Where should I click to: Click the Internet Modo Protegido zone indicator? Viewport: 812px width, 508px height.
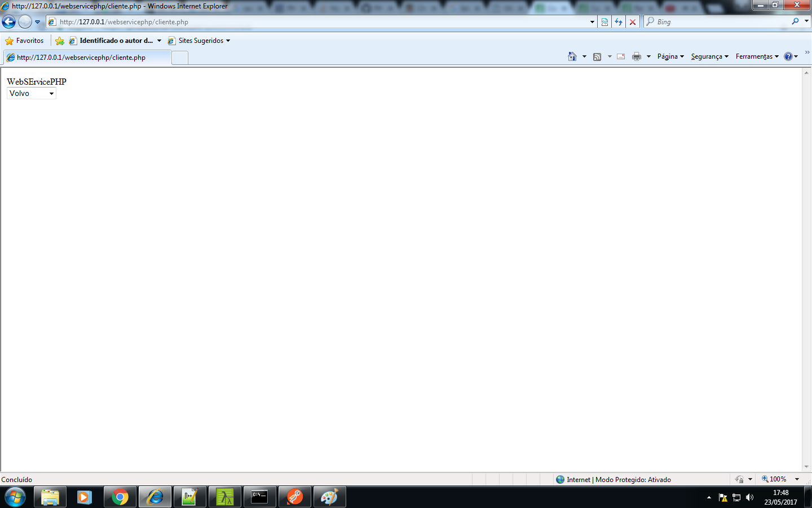[x=613, y=480]
